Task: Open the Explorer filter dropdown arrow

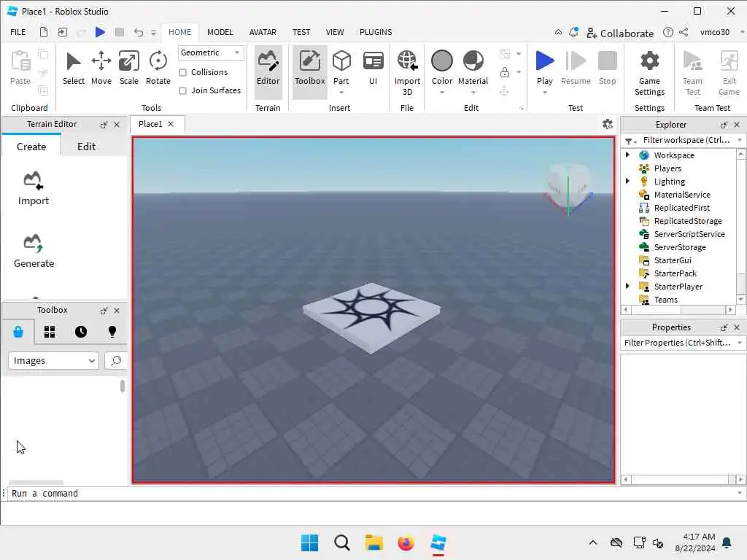Action: pos(740,140)
